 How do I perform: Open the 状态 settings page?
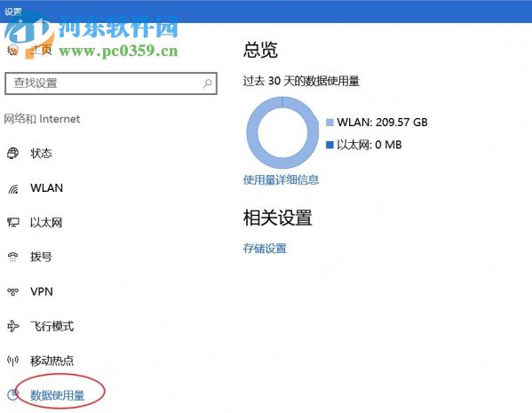(41, 154)
